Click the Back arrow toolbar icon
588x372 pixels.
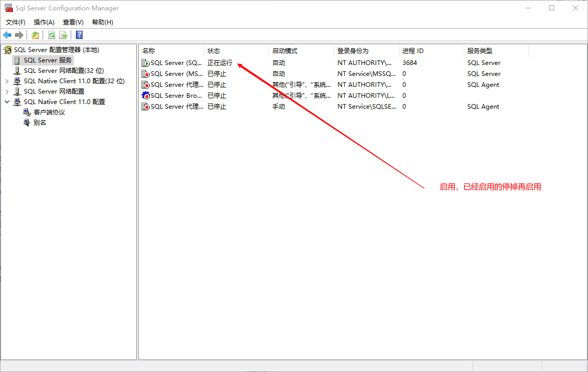click(x=7, y=35)
